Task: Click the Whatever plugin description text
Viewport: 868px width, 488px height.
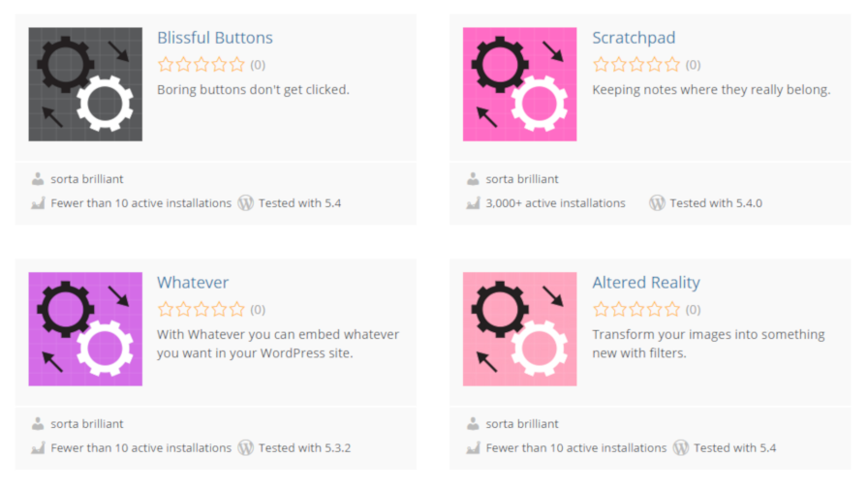Action: tap(277, 344)
